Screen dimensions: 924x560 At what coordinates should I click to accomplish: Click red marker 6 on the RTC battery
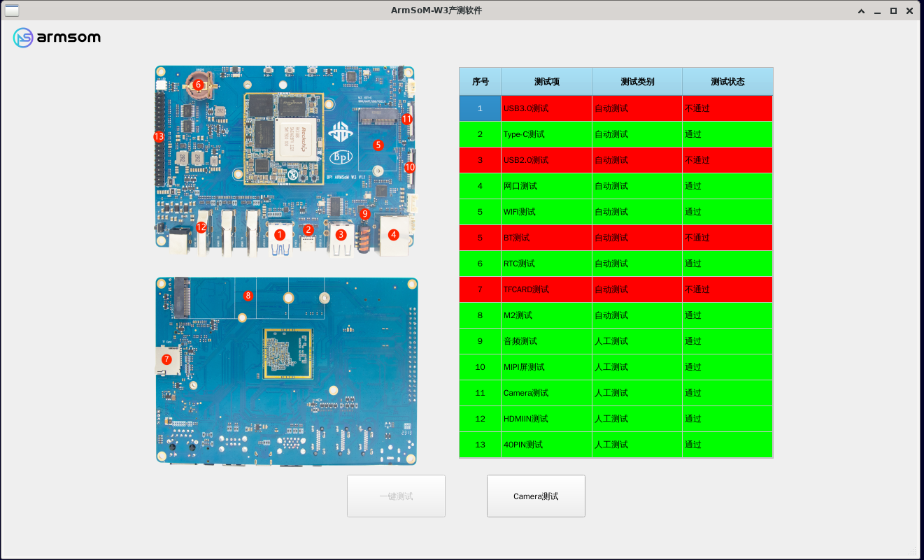click(198, 85)
